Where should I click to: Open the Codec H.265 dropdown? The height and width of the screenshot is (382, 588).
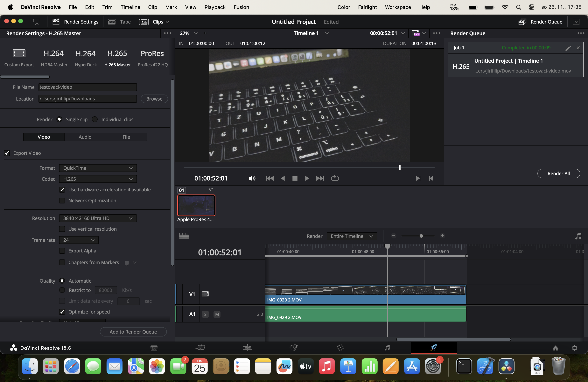click(x=98, y=179)
